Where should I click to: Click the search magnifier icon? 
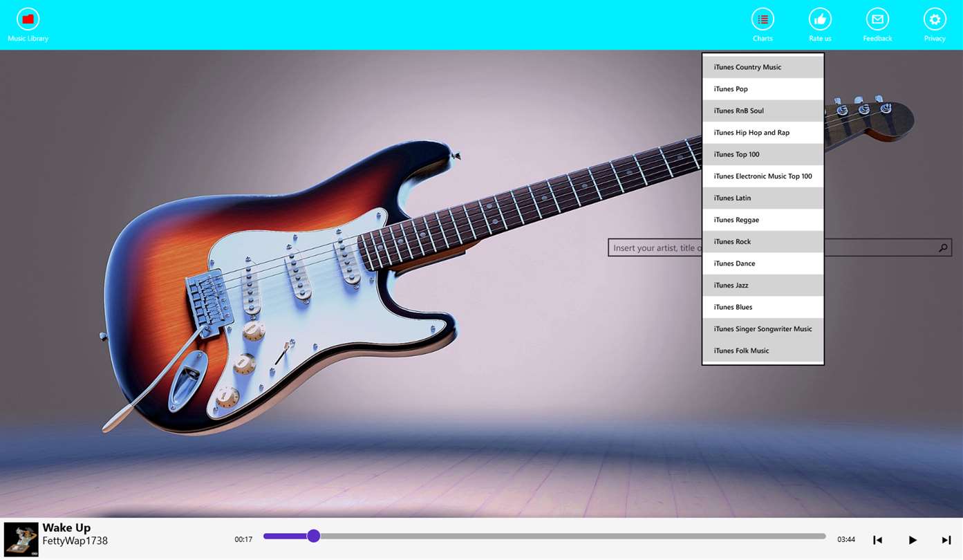point(943,248)
